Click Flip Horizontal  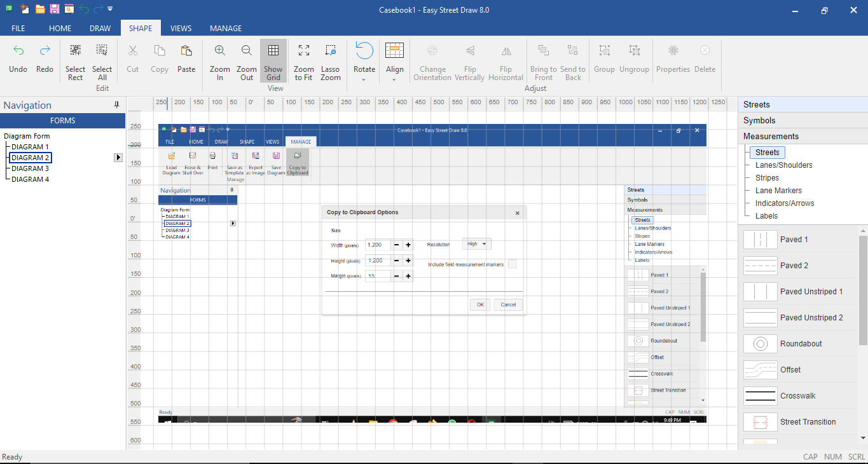[506, 62]
